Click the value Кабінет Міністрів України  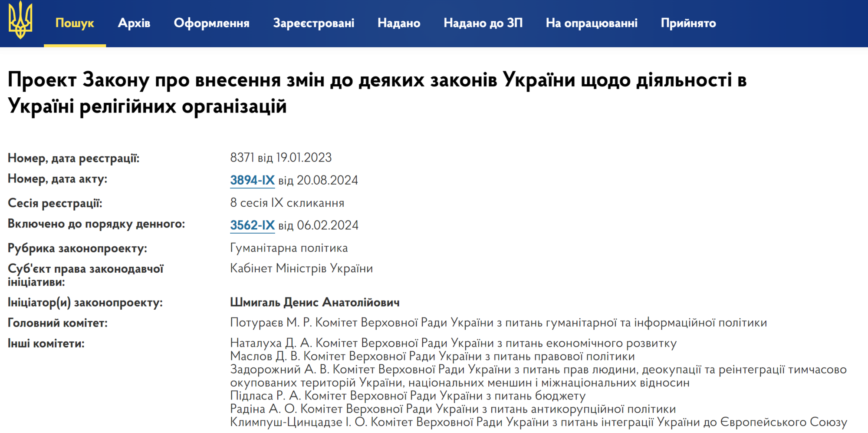(301, 268)
